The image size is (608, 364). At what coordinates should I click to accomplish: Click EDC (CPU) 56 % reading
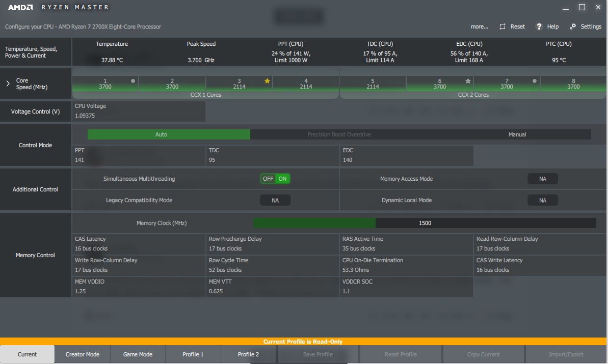pyautogui.click(x=469, y=57)
